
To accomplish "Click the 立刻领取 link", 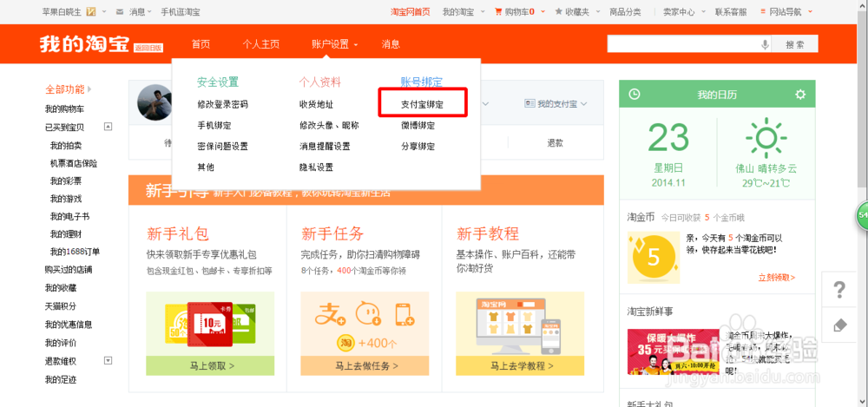I will point(777,278).
